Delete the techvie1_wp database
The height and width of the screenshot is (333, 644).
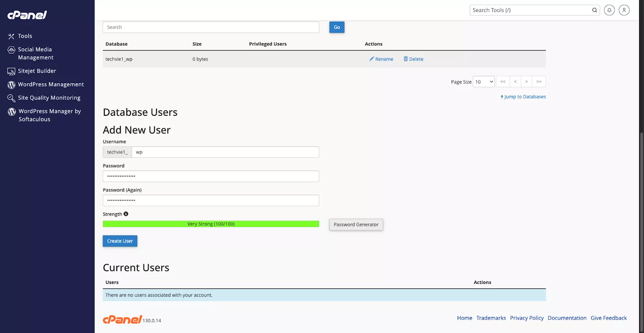(x=413, y=59)
